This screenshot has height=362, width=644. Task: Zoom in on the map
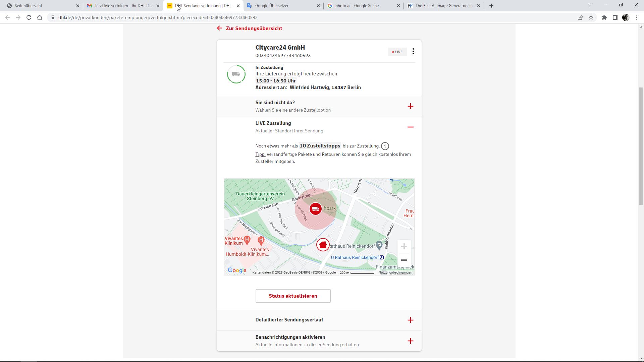coord(404,246)
